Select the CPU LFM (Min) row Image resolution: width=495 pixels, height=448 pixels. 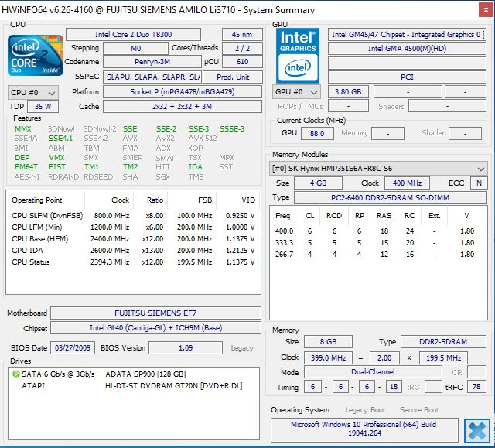click(133, 227)
